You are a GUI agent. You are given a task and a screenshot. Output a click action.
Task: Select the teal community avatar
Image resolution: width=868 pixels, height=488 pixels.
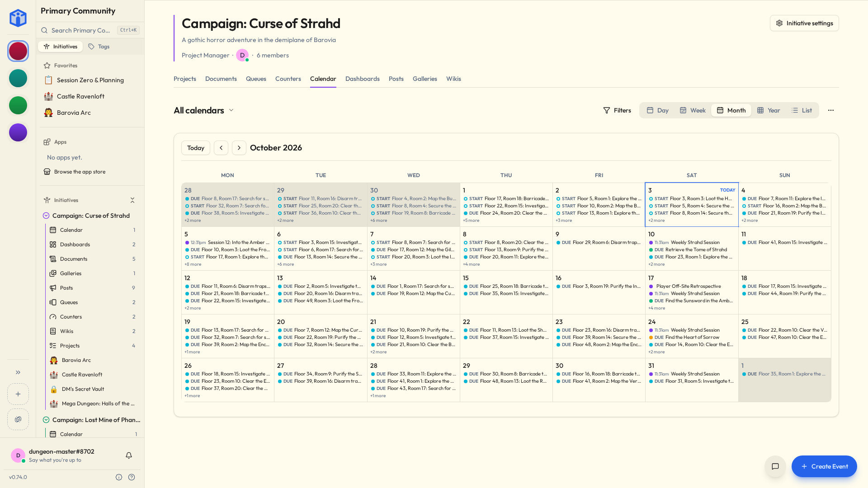18,78
